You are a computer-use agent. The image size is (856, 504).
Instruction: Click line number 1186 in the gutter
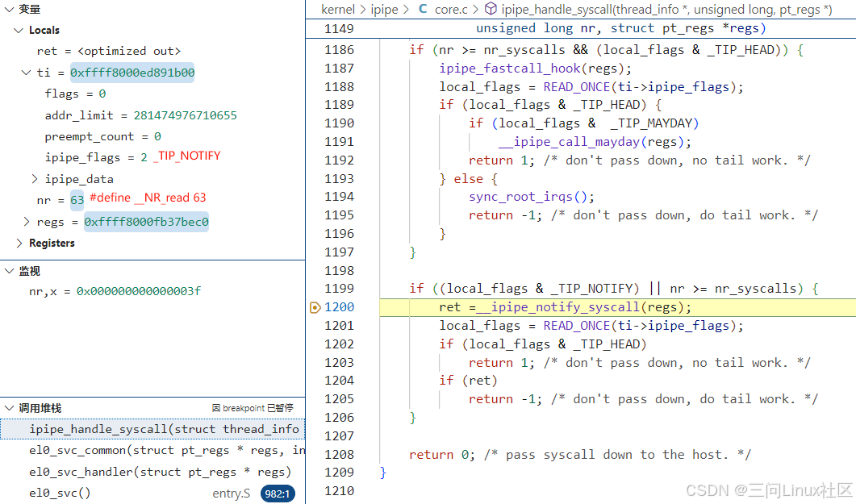coord(339,50)
